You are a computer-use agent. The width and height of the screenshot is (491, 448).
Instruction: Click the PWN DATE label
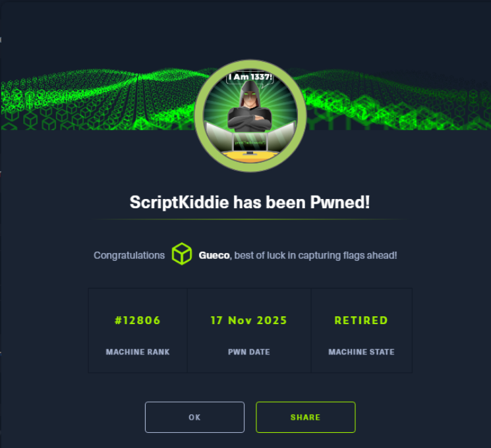coord(249,352)
